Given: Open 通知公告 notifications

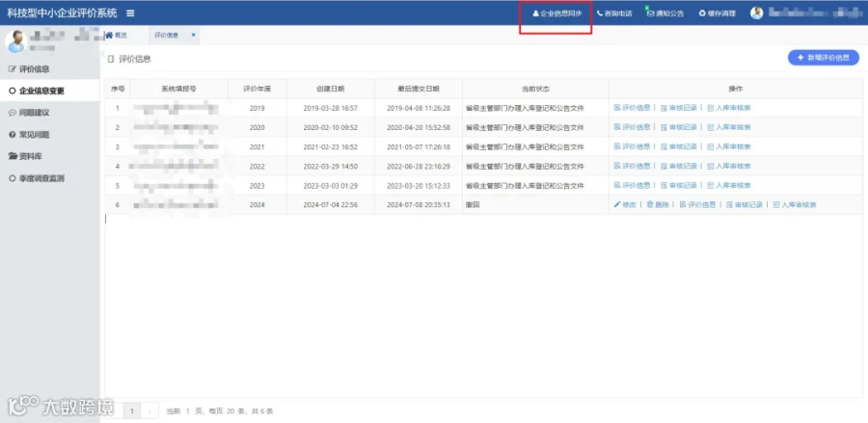Looking at the screenshot, I should pos(665,13).
